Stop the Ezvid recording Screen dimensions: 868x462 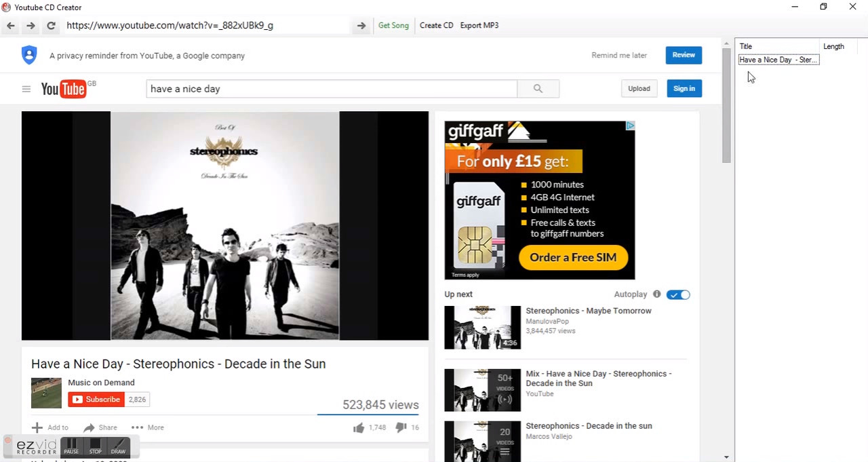95,446
